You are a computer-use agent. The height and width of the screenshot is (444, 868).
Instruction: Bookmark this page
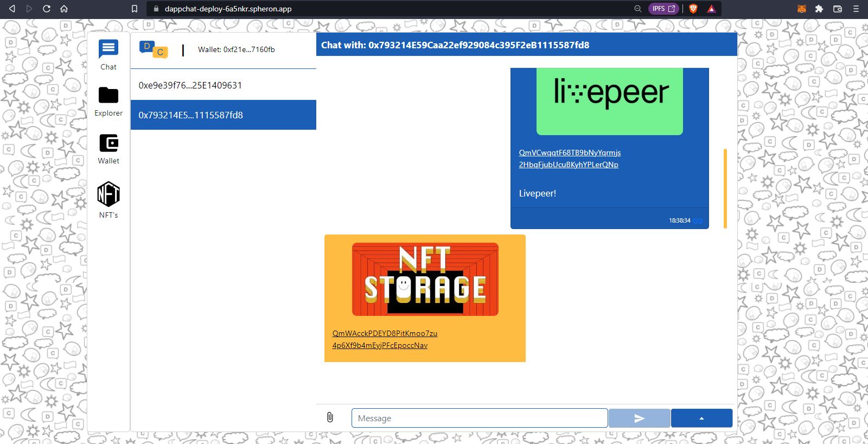click(135, 9)
